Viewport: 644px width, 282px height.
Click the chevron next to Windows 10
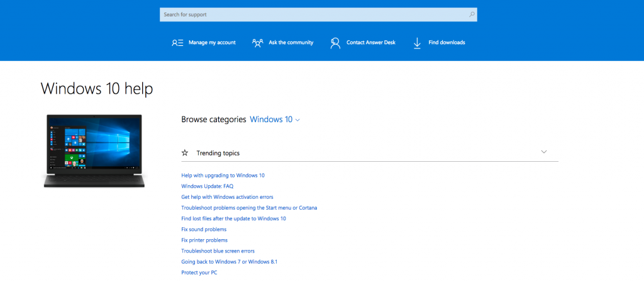click(x=297, y=120)
